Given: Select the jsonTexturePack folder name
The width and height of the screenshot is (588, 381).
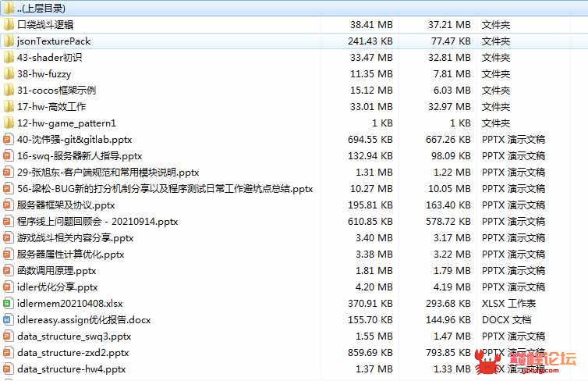Looking at the screenshot, I should (x=54, y=41).
